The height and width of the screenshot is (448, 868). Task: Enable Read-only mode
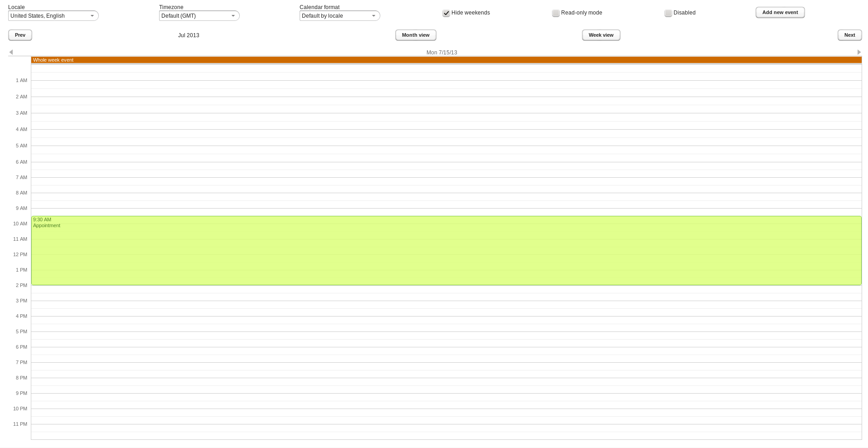556,13
